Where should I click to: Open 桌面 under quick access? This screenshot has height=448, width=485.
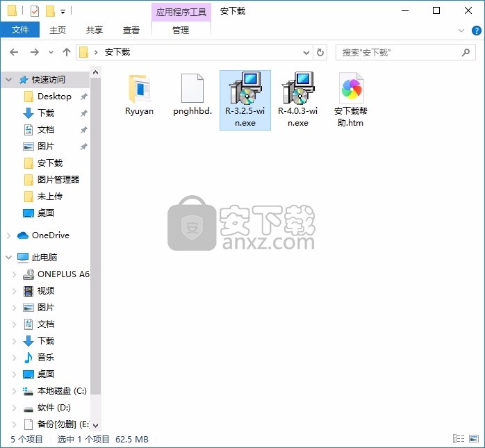[47, 213]
